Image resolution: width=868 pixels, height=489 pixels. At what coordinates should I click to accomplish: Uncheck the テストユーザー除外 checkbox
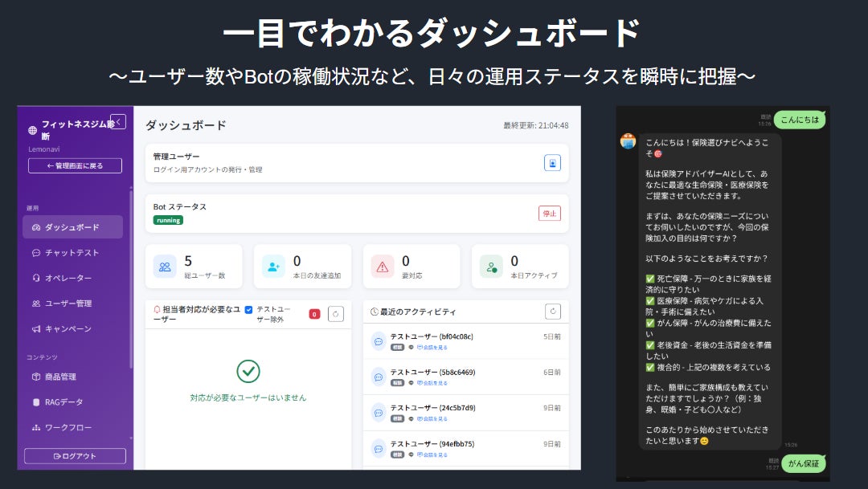[x=248, y=312]
